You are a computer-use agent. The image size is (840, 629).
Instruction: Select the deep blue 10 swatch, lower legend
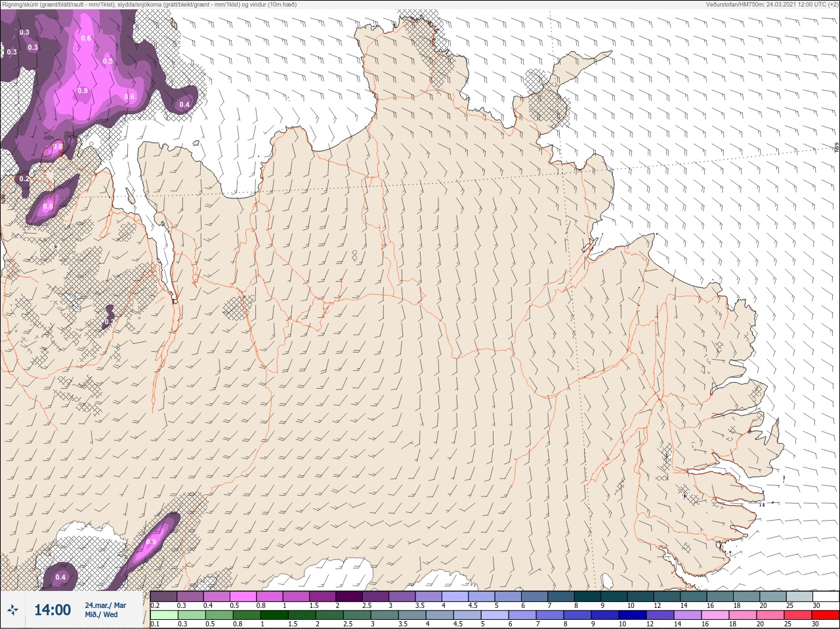pos(632,616)
